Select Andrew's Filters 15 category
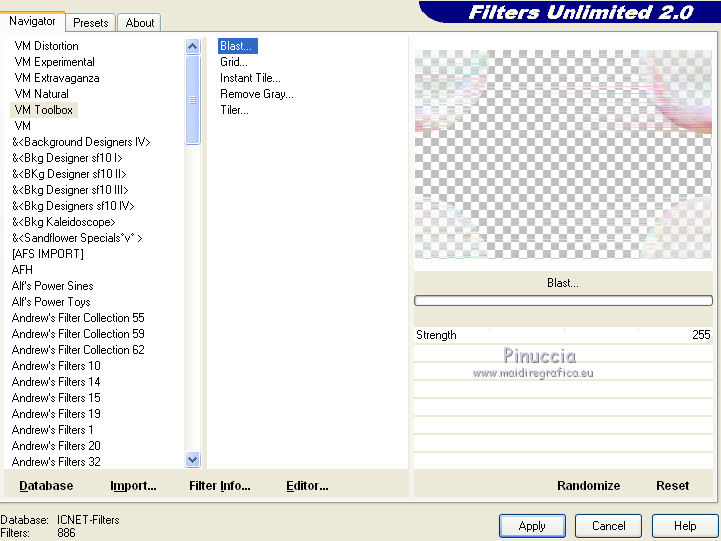 pyautogui.click(x=56, y=398)
